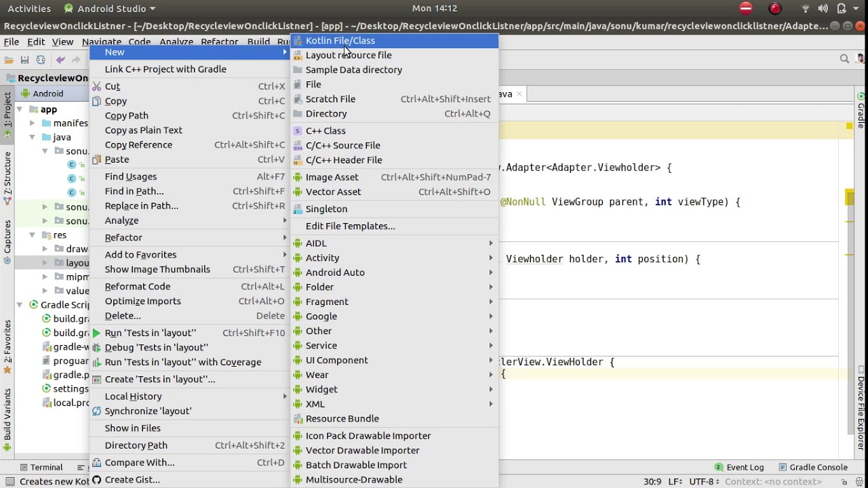Select Layout resource file from New submenu
The height and width of the screenshot is (488, 868).
coord(348,55)
